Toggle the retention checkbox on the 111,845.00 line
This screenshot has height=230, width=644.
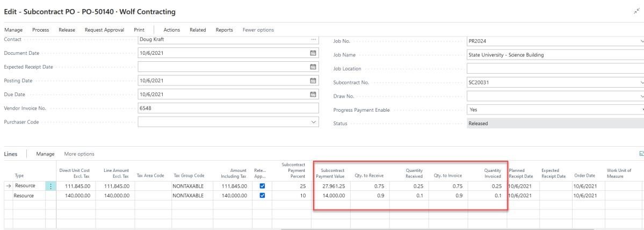click(x=262, y=186)
